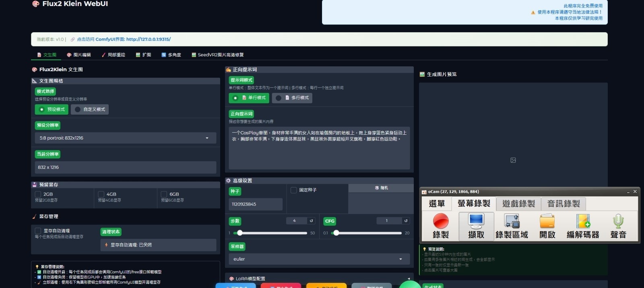Screen dimensions: 644x288
Task: Expand the LoRA模型配置 section
Action: pos(409,279)
